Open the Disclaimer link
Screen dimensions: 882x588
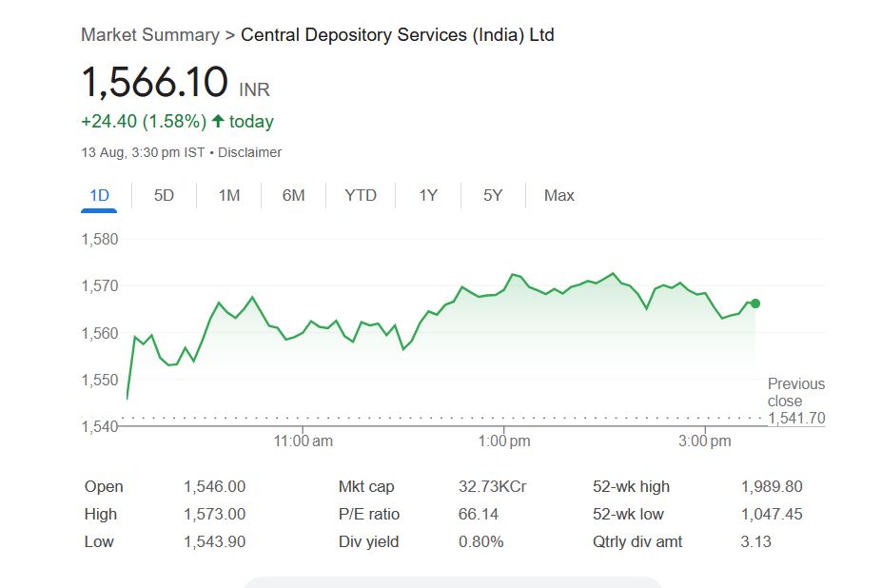[x=250, y=152]
